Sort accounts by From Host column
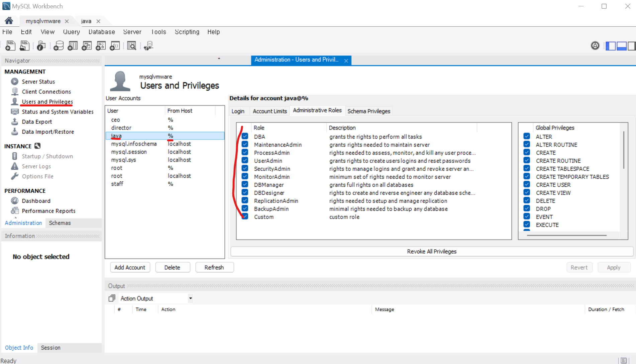Viewport: 636px width, 364px height. coord(190,111)
